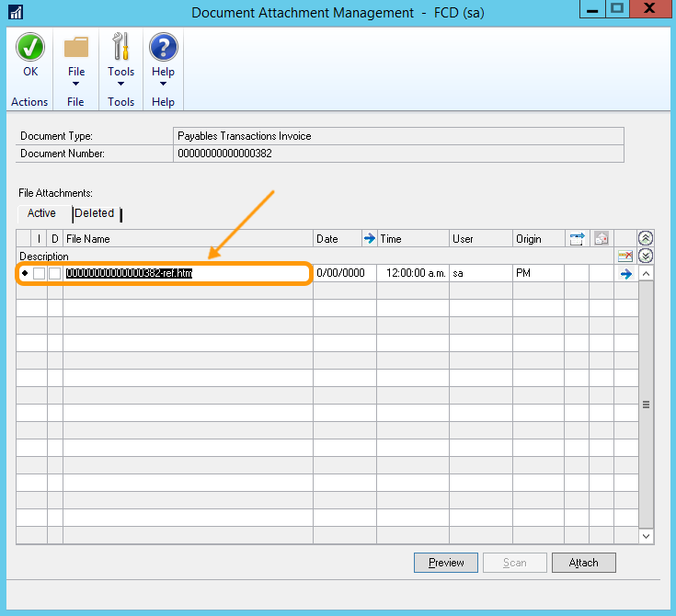Click the delete row icon with red X
676x616 pixels.
pos(625,257)
